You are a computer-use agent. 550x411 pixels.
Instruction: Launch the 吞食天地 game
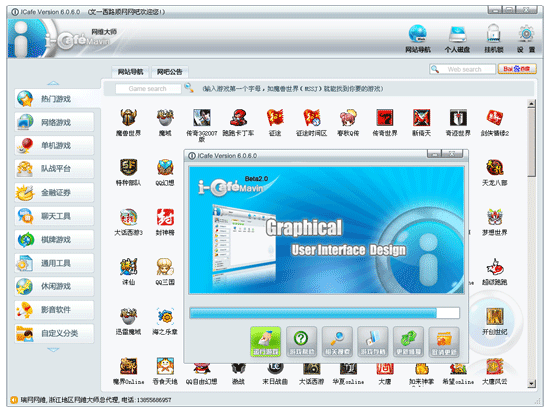tap(165, 366)
